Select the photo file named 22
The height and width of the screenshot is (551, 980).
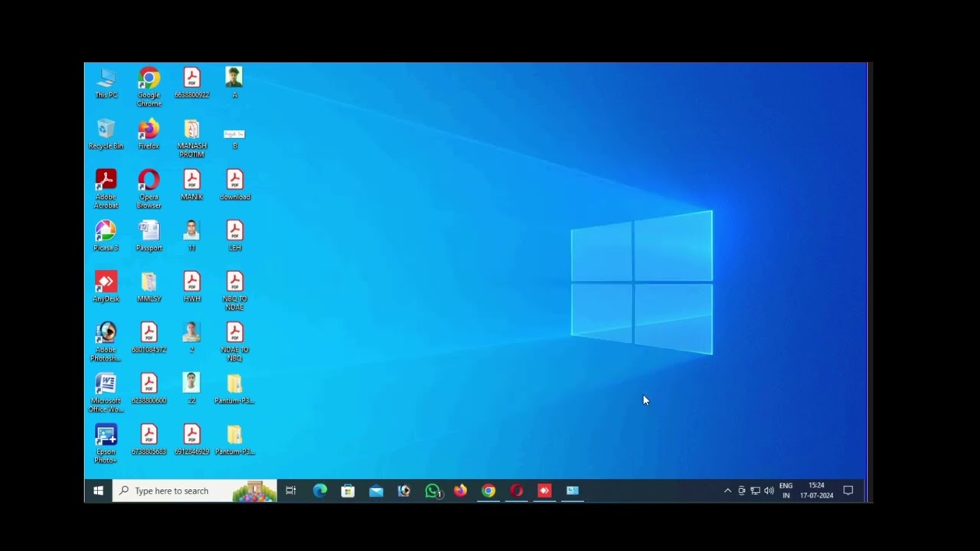[192, 389]
